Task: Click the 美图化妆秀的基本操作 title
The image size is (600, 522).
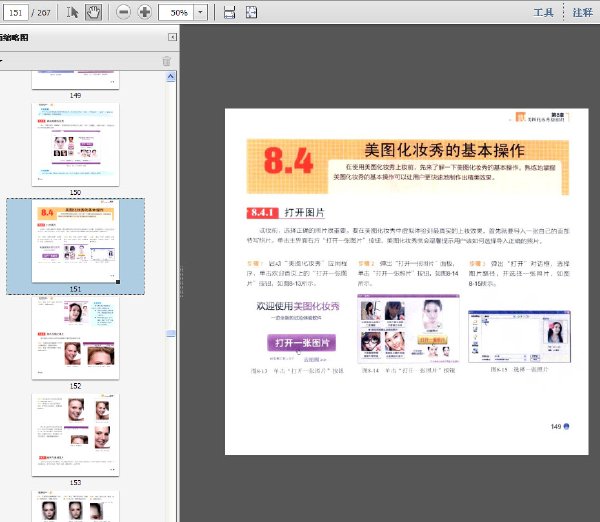Action: pyautogui.click(x=444, y=150)
